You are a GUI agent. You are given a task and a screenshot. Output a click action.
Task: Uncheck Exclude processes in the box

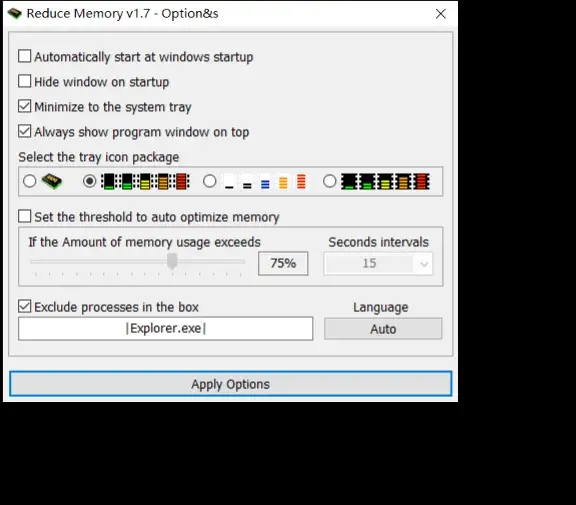pyautogui.click(x=25, y=306)
